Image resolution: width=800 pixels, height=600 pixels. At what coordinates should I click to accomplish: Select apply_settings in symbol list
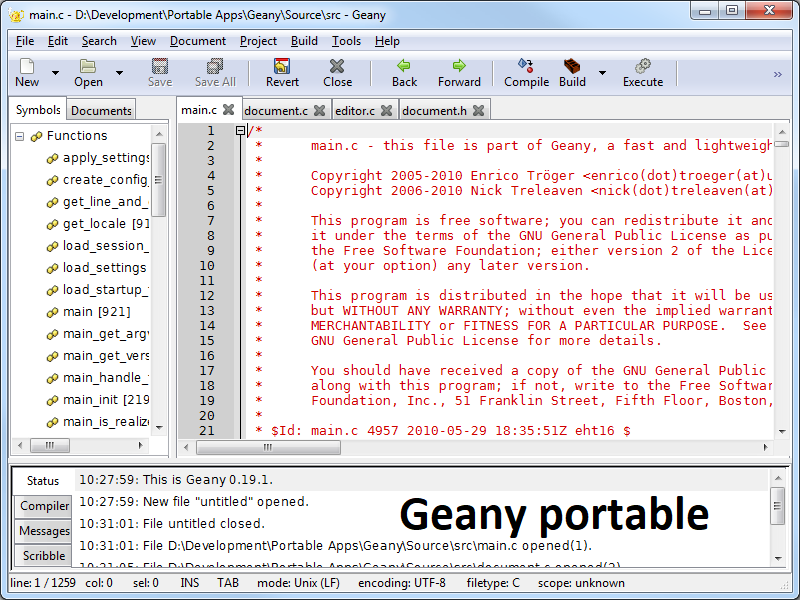(x=106, y=158)
